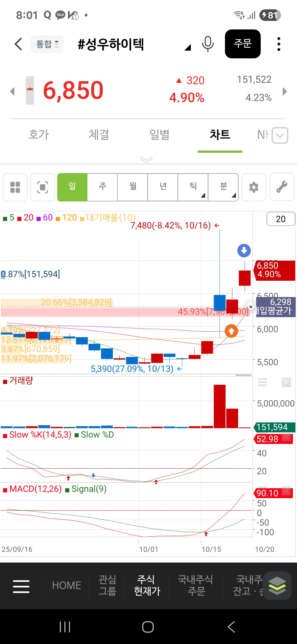Select the daily 일 chart period
This screenshot has width=297, height=644.
(72, 187)
